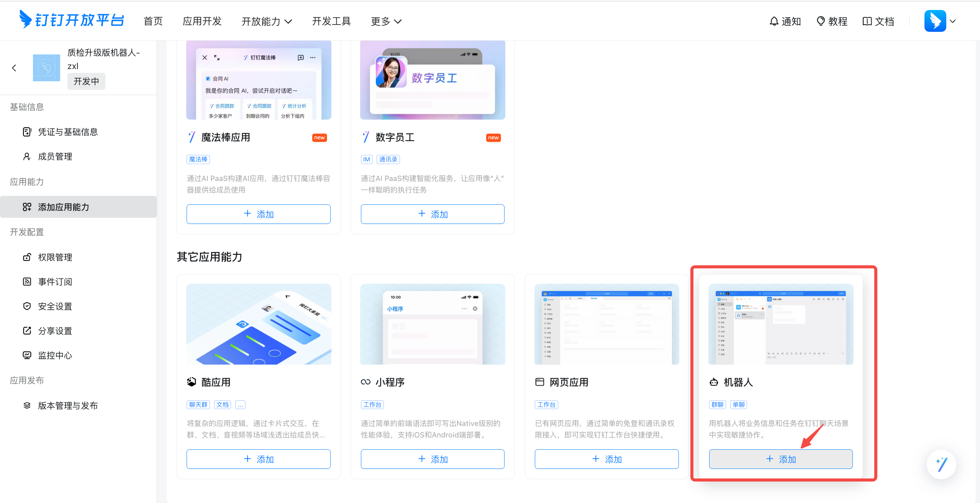Open the 应用开发 nav item
The width and height of the screenshot is (980, 503).
202,21
